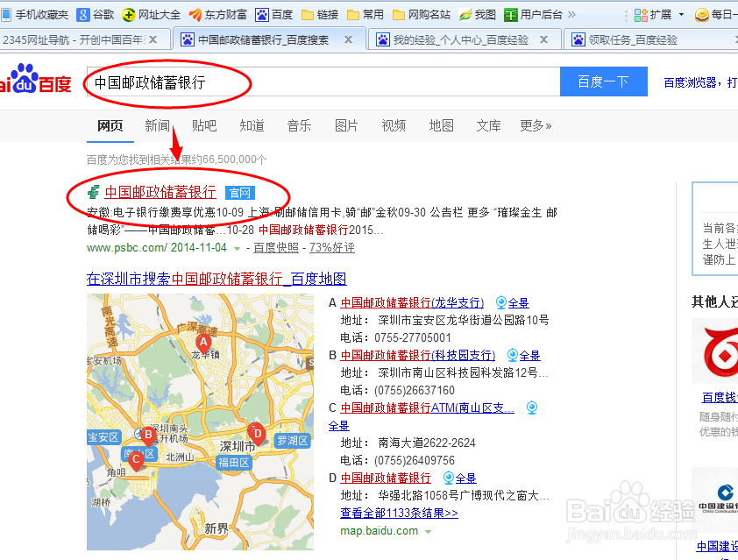The width and height of the screenshot is (738, 560).
Task: Switch to the 新闻 search category tab
Action: (156, 125)
